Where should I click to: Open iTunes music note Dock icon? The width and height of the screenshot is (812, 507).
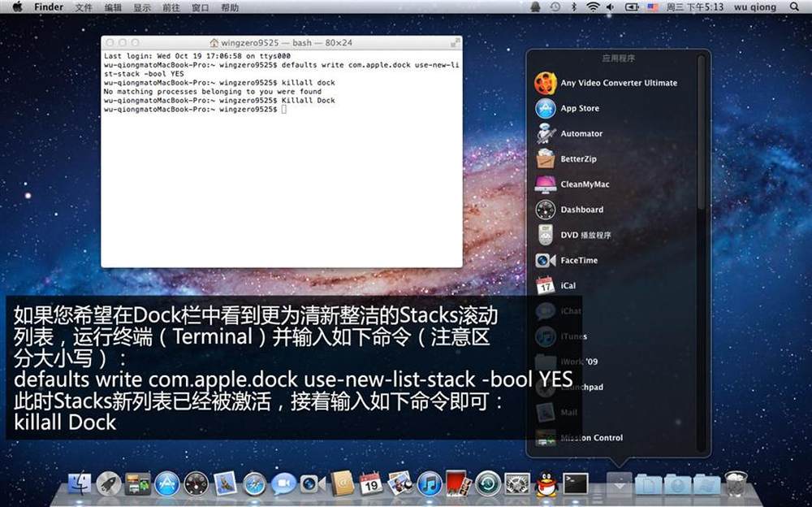(x=430, y=484)
